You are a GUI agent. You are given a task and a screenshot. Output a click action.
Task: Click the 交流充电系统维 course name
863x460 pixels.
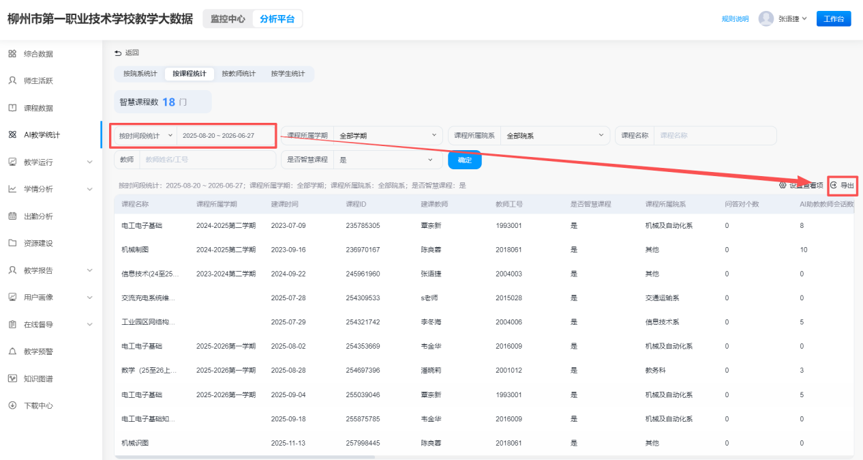148,298
